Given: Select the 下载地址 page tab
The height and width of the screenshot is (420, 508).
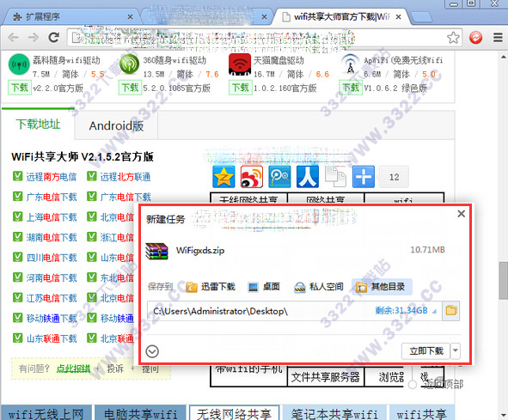Looking at the screenshot, I should point(38,125).
